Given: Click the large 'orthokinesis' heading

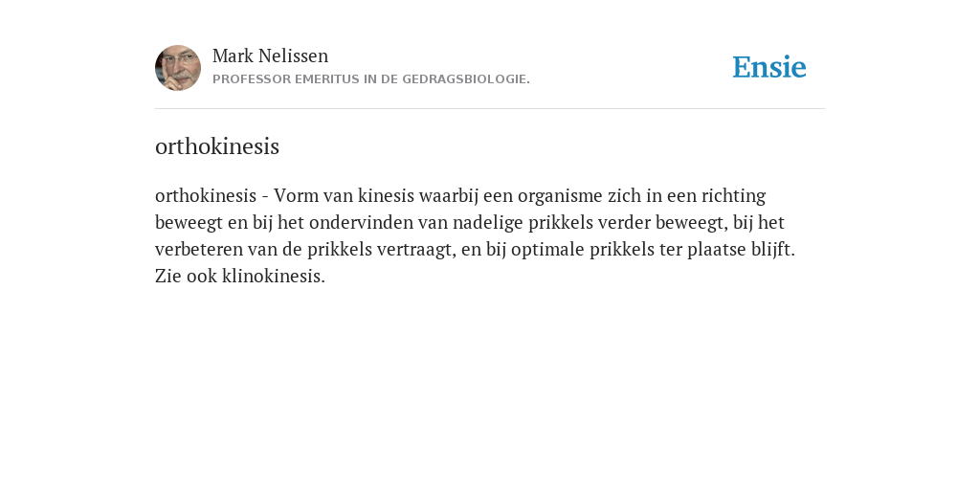Looking at the screenshot, I should point(217,146).
